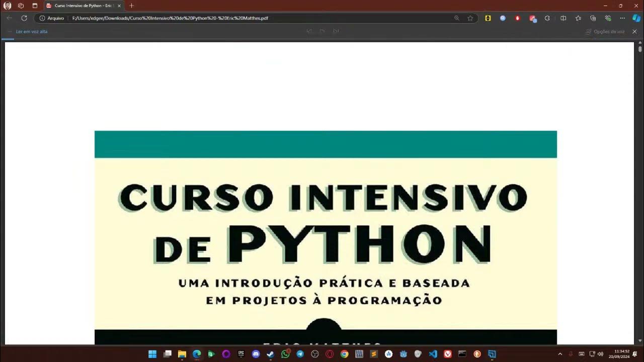Open Vivaldi browser from the taskbar
The height and width of the screenshot is (362, 644).
448,354
